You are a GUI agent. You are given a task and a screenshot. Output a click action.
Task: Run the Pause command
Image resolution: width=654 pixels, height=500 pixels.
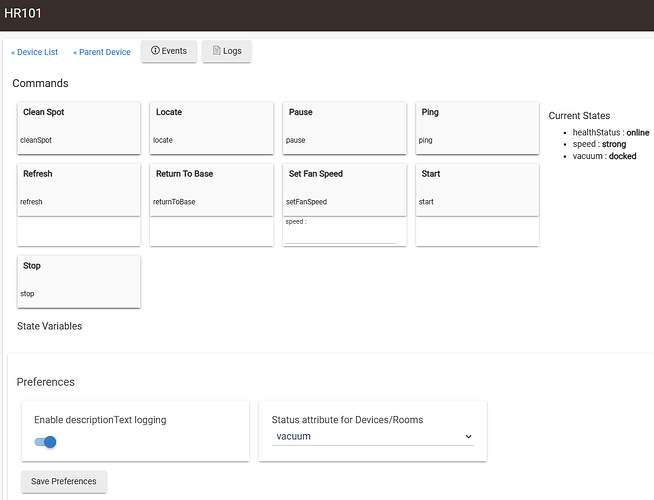(x=345, y=128)
